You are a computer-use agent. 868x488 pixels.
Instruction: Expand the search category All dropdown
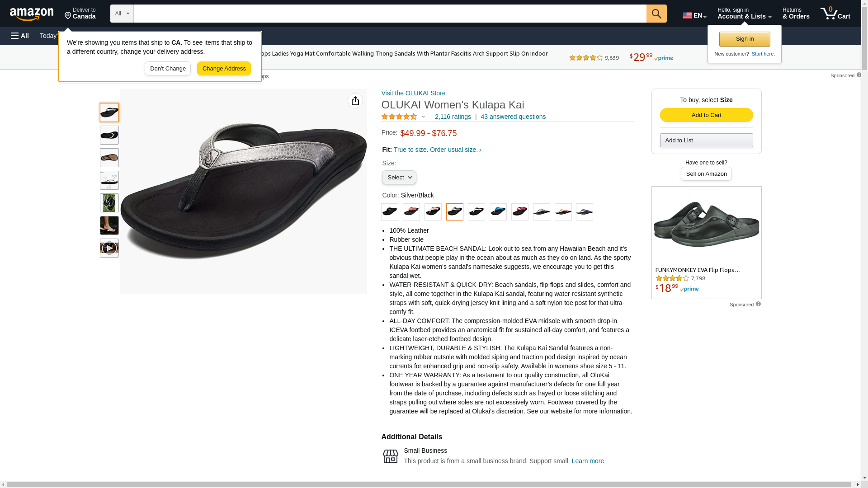122,14
